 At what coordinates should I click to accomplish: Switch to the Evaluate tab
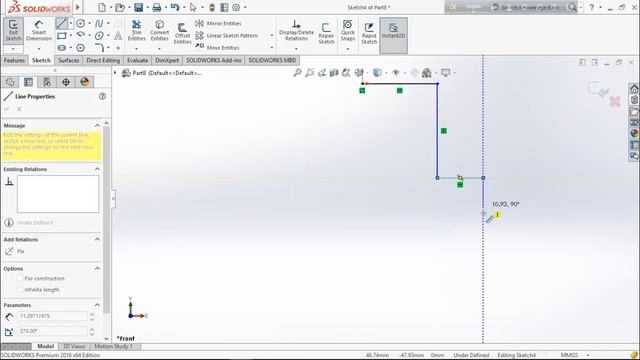click(138, 60)
